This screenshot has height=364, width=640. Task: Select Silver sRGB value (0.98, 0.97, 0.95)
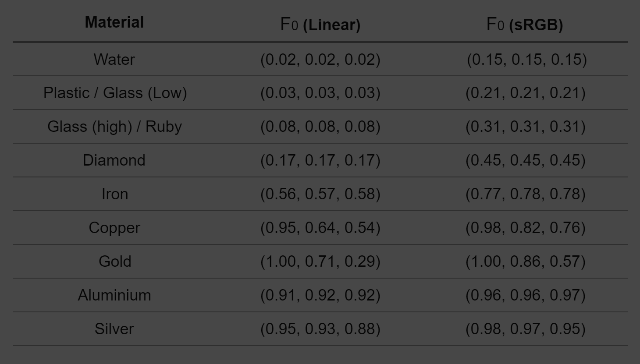(526, 329)
